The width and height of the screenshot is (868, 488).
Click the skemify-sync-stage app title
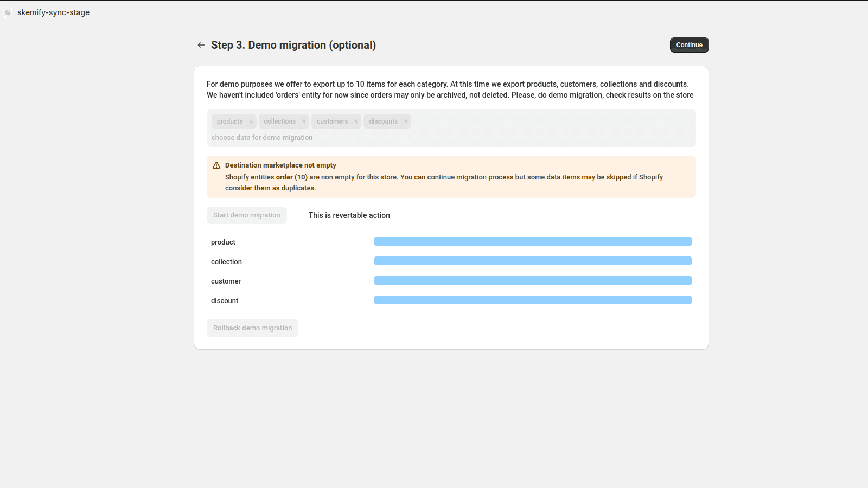tap(53, 12)
